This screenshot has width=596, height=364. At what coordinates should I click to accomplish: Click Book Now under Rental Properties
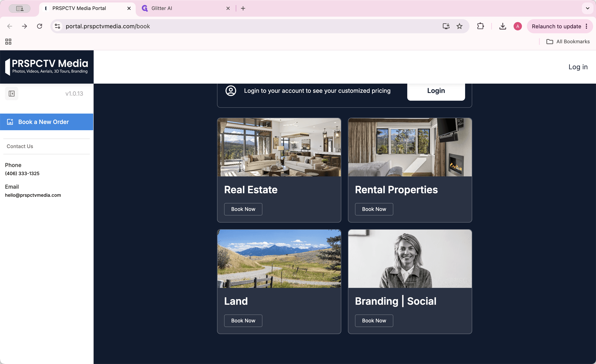374,209
